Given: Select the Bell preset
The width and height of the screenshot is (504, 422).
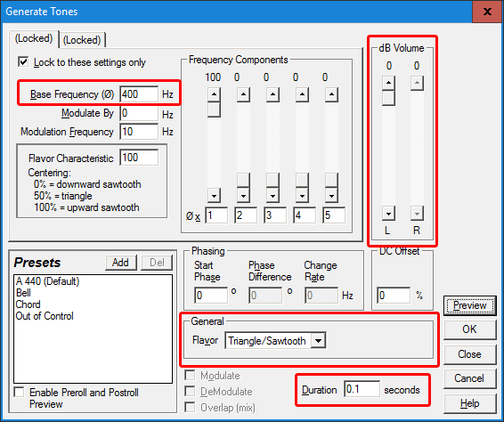Looking at the screenshot, I should click(23, 293).
